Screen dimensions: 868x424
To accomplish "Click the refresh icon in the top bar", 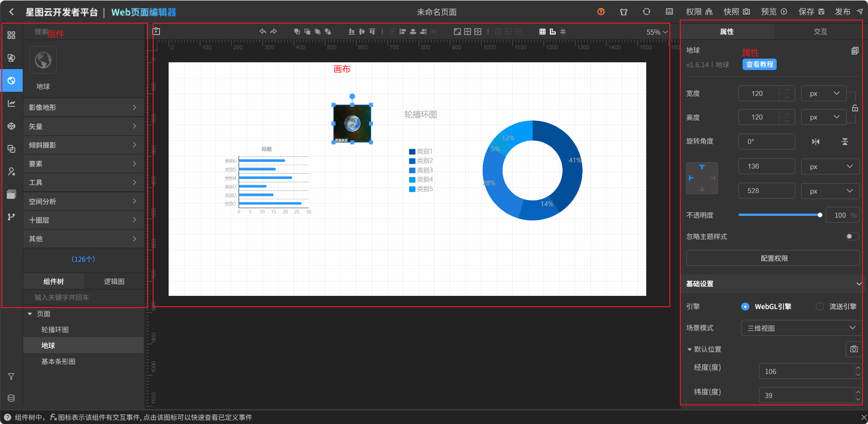I will coord(646,12).
